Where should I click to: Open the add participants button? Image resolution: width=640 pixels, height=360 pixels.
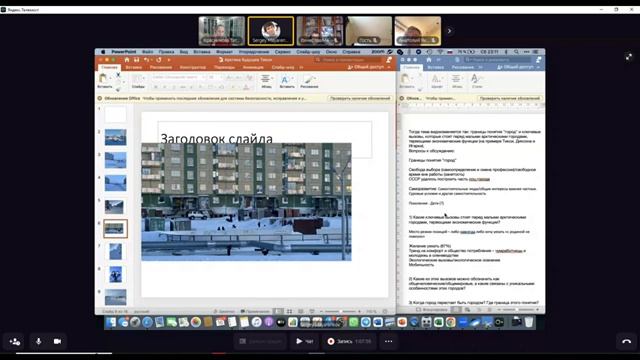coord(15,341)
